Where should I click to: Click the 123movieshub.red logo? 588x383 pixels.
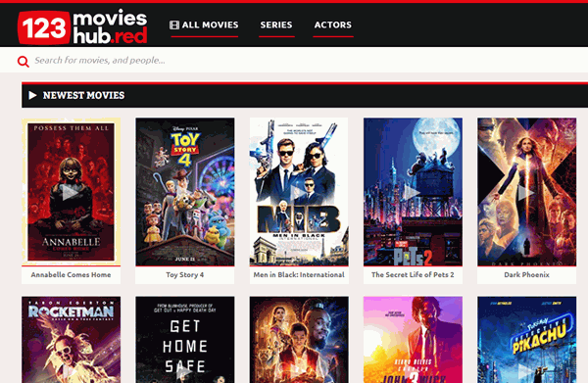(82, 26)
